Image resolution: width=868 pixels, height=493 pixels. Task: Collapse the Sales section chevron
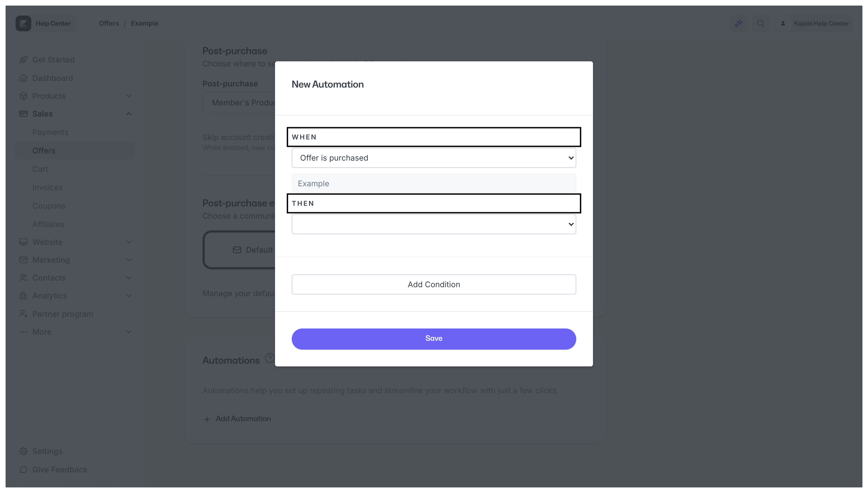(129, 113)
